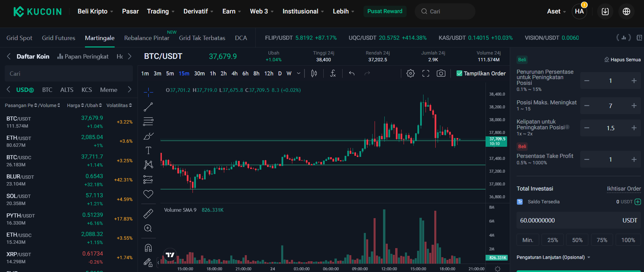Select the ruler measure tool
Screen dimensions: 644x272
tap(148, 213)
